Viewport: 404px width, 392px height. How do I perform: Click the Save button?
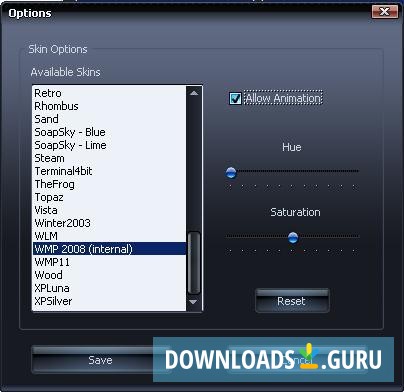point(100,360)
